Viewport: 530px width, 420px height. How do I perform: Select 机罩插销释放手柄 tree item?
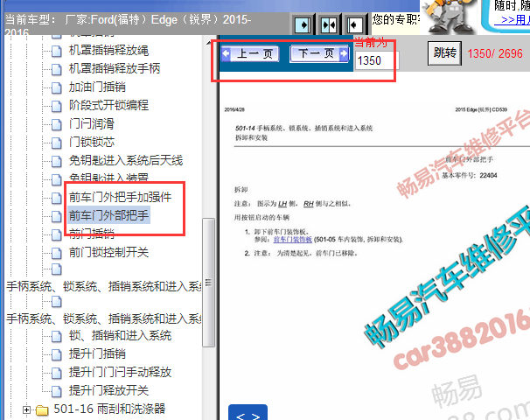click(115, 68)
